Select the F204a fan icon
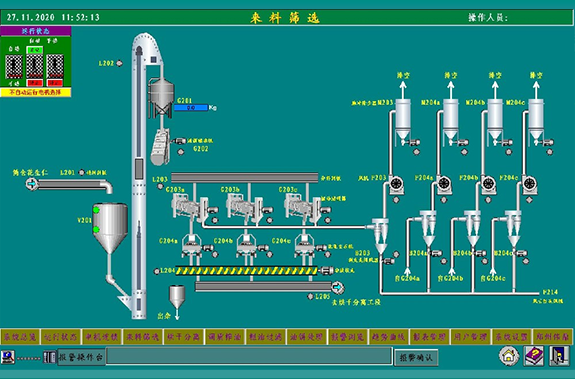Image resolution: width=575 pixels, height=379 pixels. click(x=444, y=184)
